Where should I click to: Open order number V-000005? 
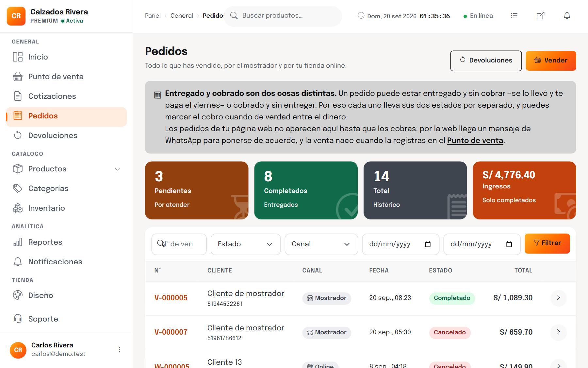171,298
